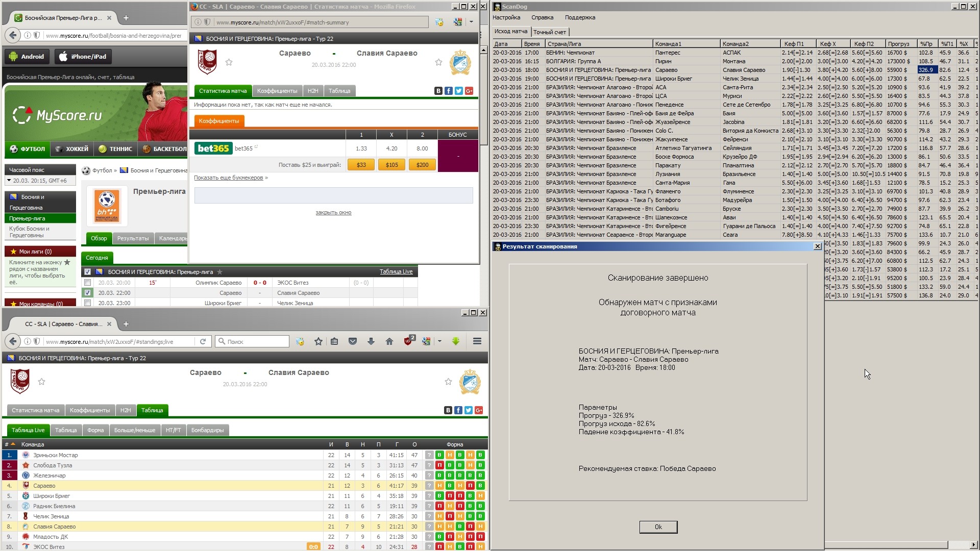The width and height of the screenshot is (980, 551).
Task: Open dropdown arrow in the popup window toolbar
Action: (x=471, y=22)
